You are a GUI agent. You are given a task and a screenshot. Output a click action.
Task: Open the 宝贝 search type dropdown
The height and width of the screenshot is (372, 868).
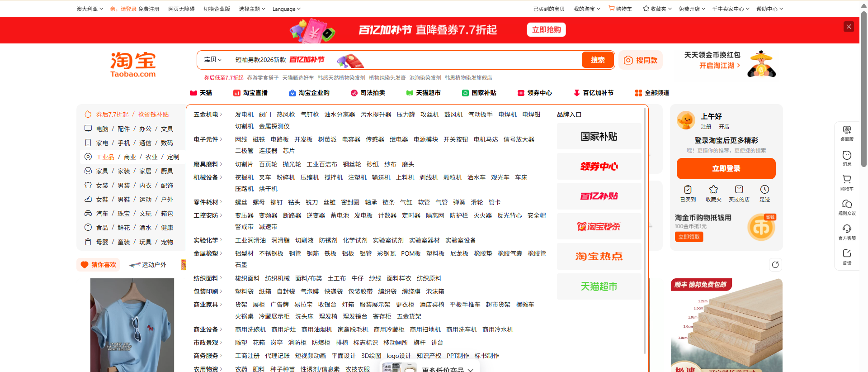coord(212,60)
